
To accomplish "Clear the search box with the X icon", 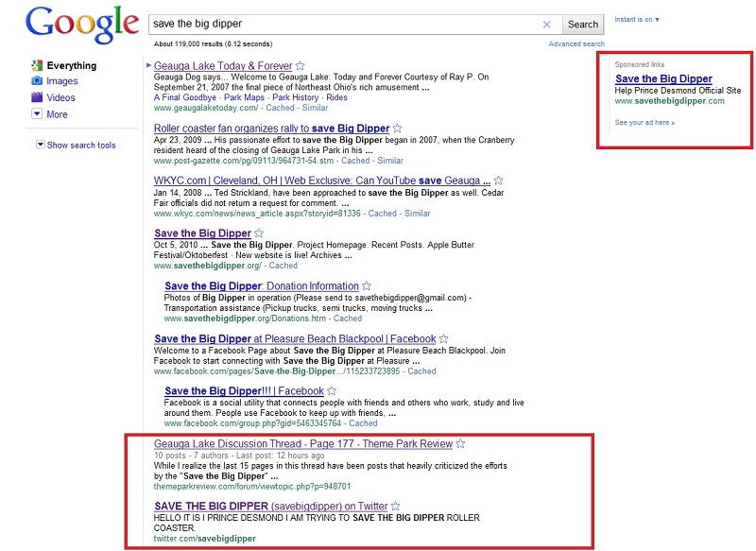I will tap(547, 25).
